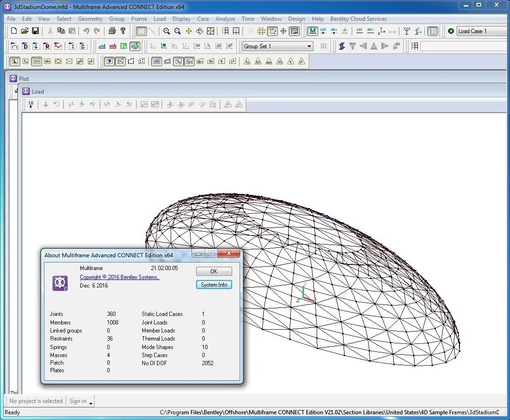Viewport: 510px width, 420px height.
Task: Select the Pan tool with four arrows
Action: point(189,31)
